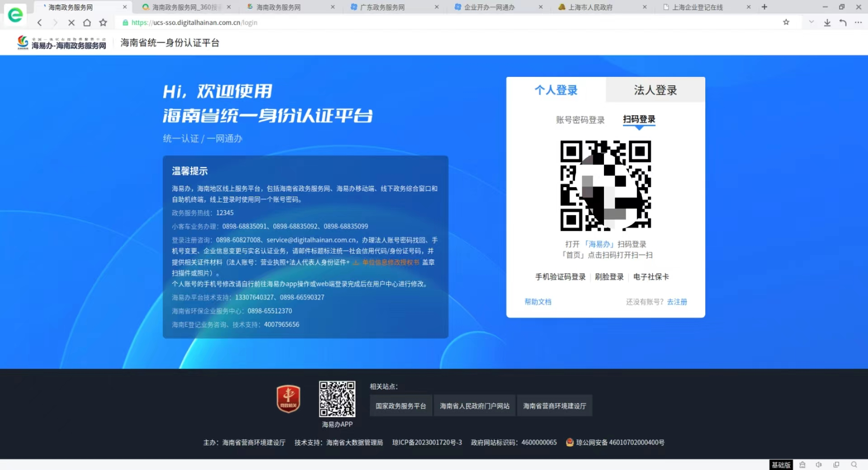
Task: Select 扫码登录 login mode
Action: [639, 119]
